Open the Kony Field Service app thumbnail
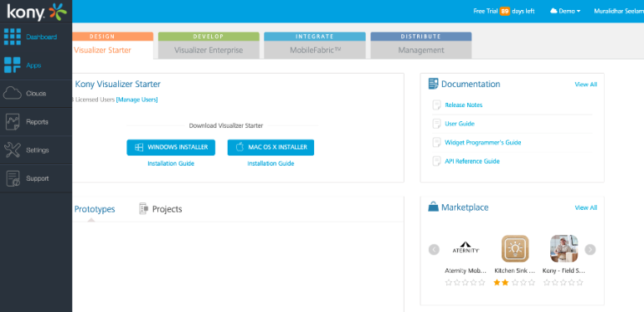Screen dimensions: 644x312 tap(564, 248)
